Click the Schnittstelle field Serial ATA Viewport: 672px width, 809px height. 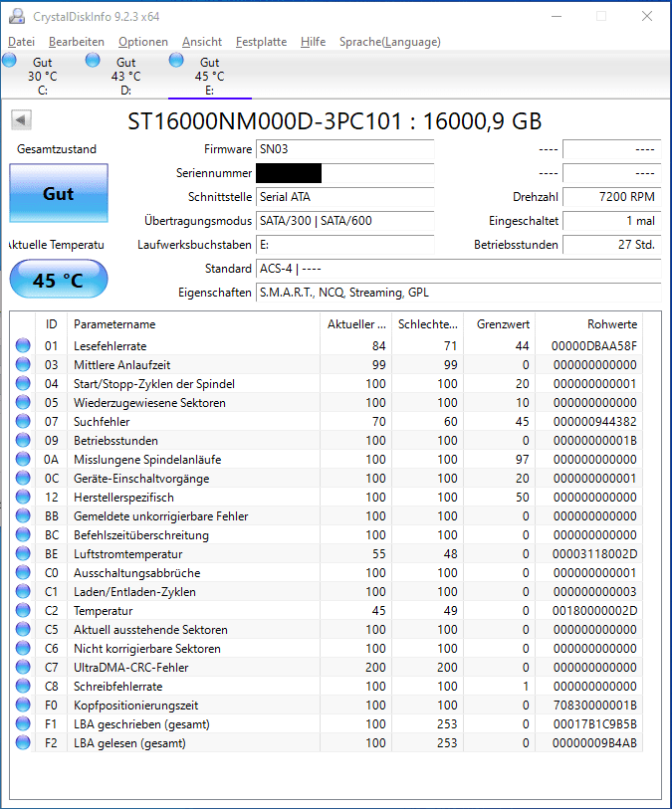[x=344, y=197]
